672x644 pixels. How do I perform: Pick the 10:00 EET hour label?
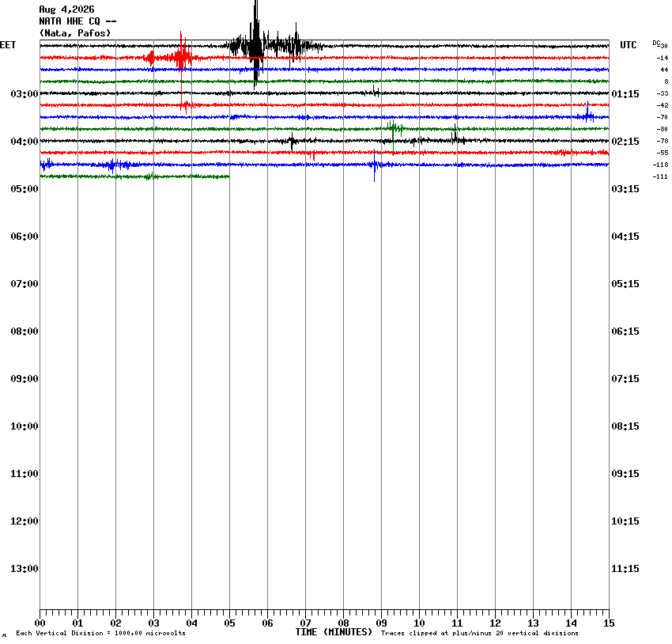click(25, 426)
